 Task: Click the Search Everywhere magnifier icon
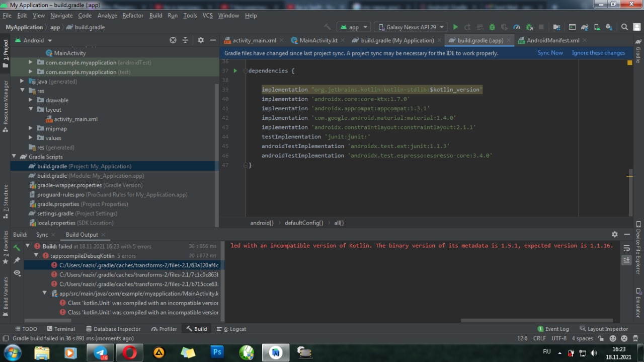tap(624, 27)
